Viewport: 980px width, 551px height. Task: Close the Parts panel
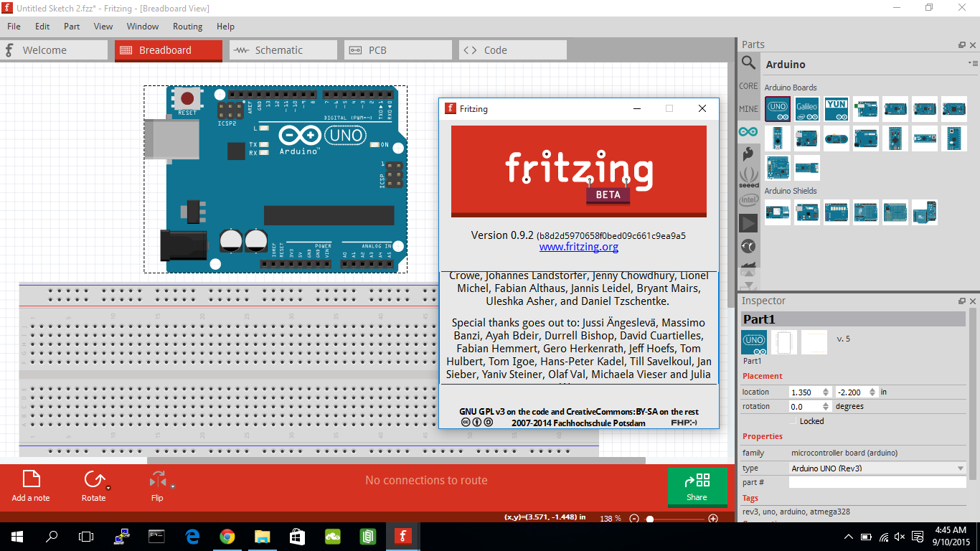[973, 44]
